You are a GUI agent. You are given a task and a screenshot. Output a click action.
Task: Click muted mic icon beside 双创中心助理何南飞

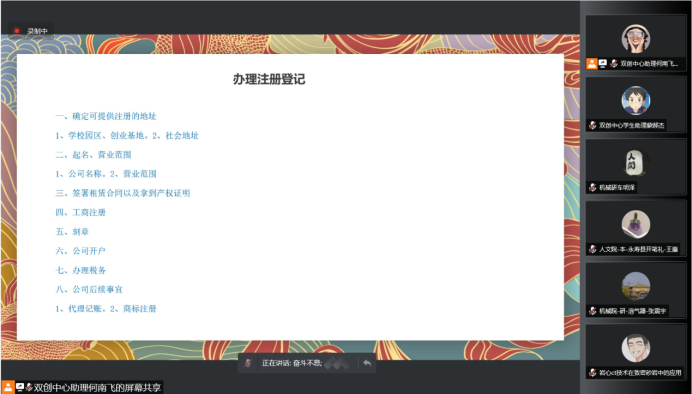click(613, 64)
